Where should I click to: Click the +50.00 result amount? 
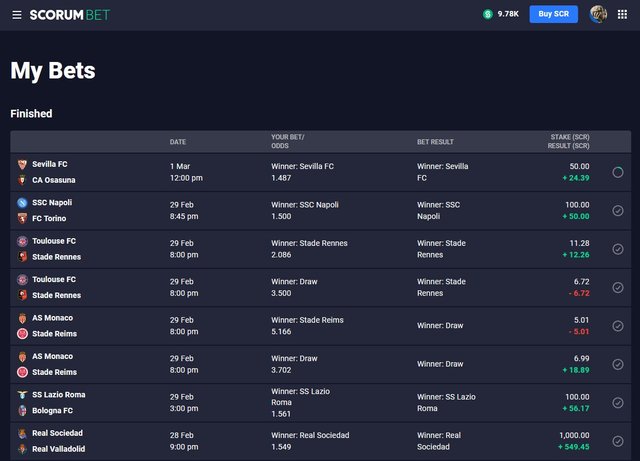576,216
